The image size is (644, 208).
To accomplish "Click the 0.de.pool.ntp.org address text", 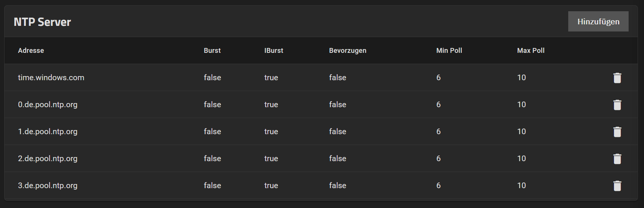I will tap(48, 105).
